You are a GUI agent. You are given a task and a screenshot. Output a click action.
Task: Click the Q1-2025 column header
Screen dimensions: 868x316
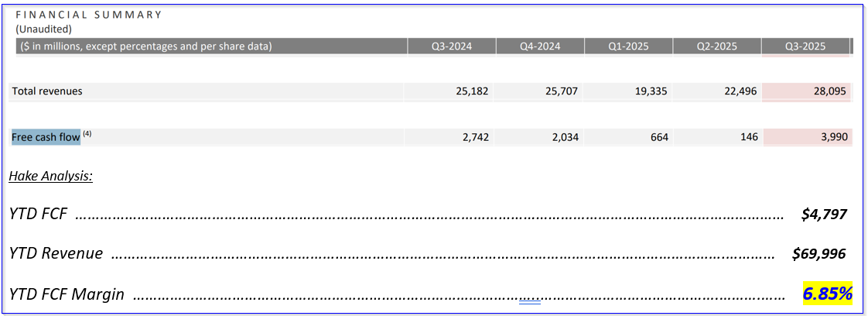[628, 46]
